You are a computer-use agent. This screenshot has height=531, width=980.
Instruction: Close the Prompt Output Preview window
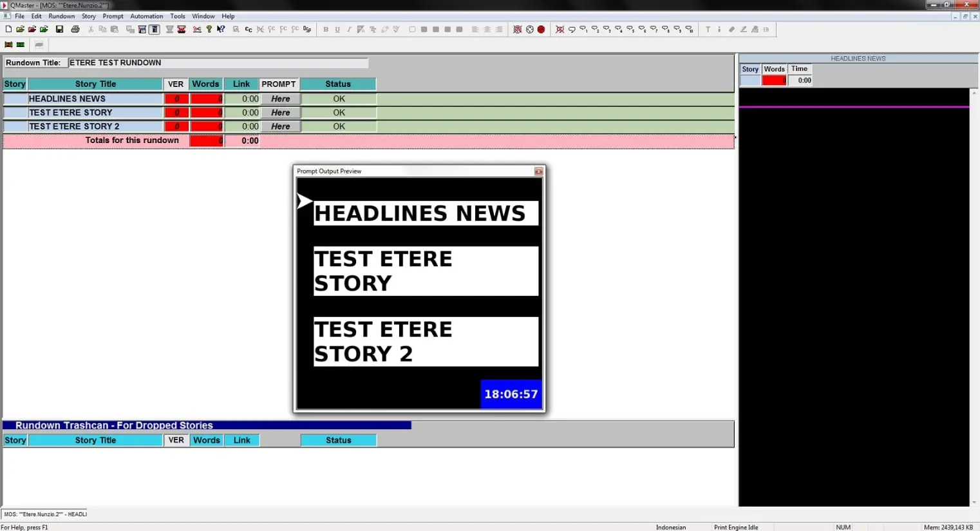click(538, 171)
